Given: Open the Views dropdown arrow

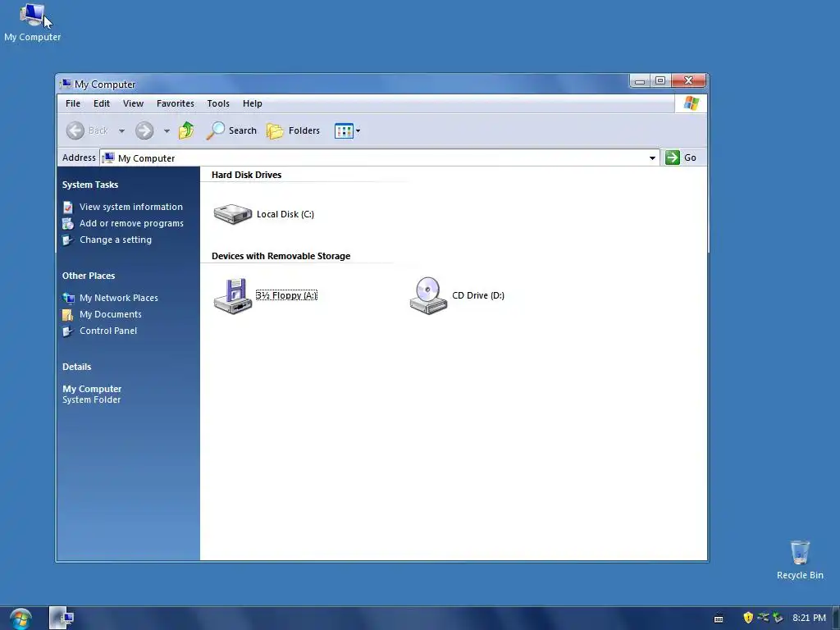Looking at the screenshot, I should (x=358, y=130).
